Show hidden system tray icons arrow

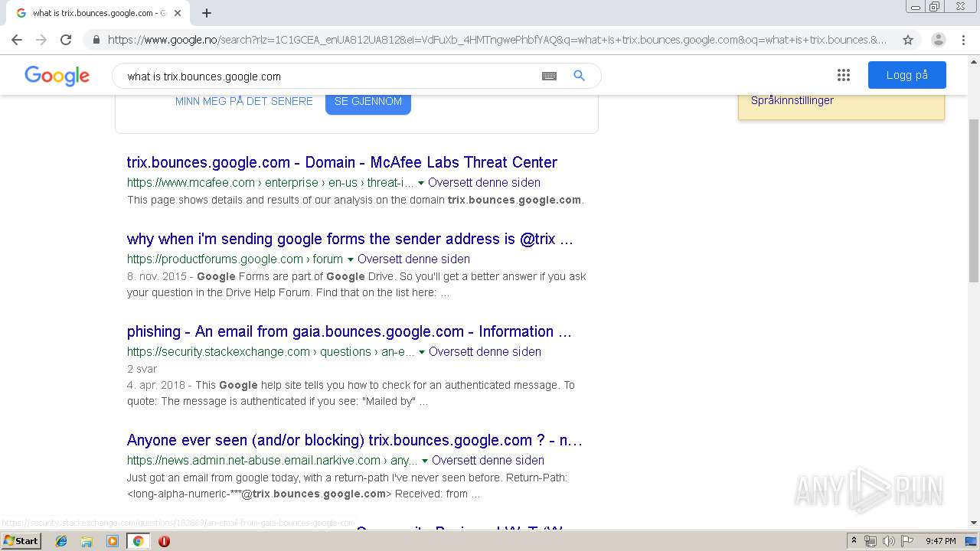(x=854, y=541)
